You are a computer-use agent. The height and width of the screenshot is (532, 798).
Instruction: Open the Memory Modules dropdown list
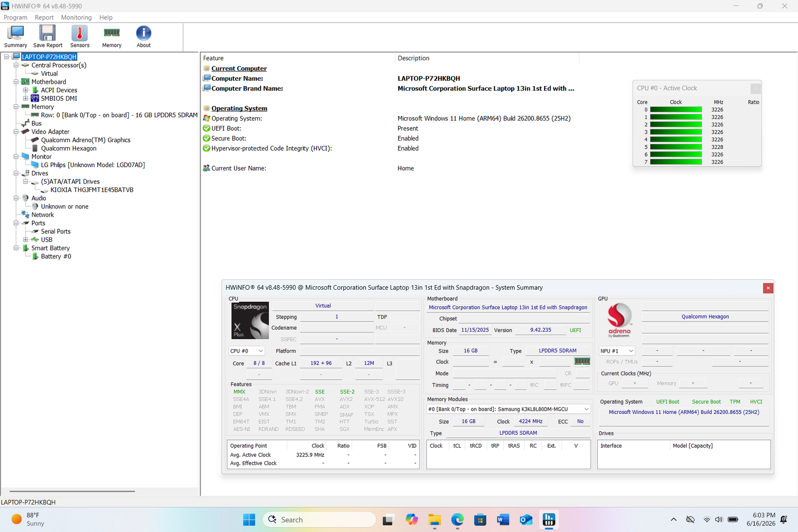509,409
